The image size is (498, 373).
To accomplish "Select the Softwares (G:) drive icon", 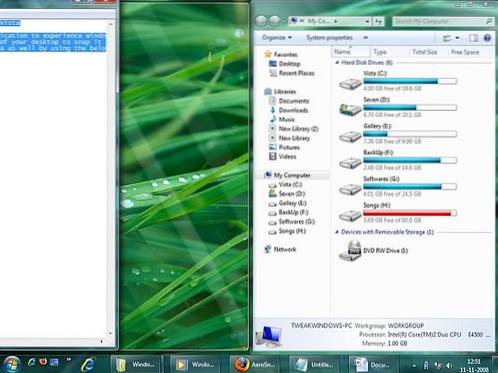I will click(x=350, y=189).
